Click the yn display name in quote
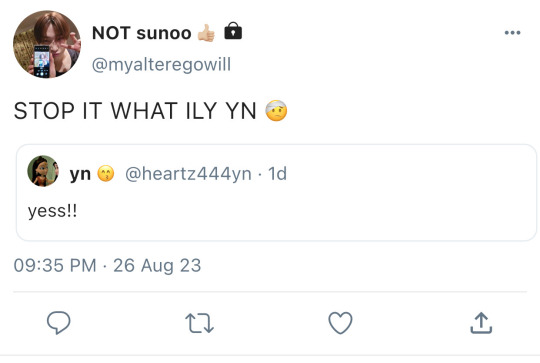Viewport: 540px width, 363px height. (80, 174)
